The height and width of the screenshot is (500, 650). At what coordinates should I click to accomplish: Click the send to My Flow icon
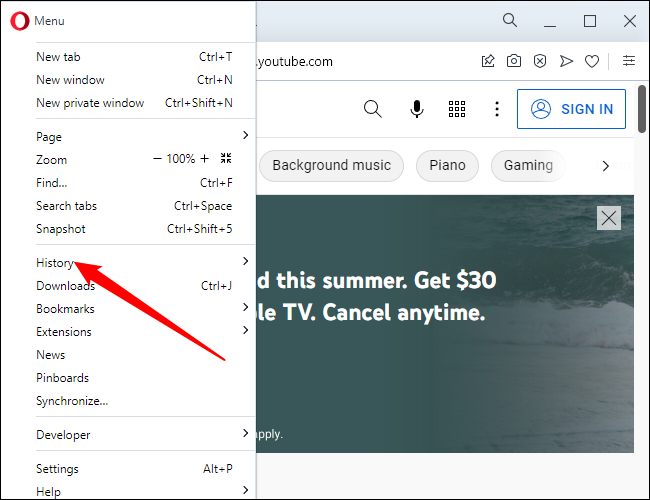[566, 61]
